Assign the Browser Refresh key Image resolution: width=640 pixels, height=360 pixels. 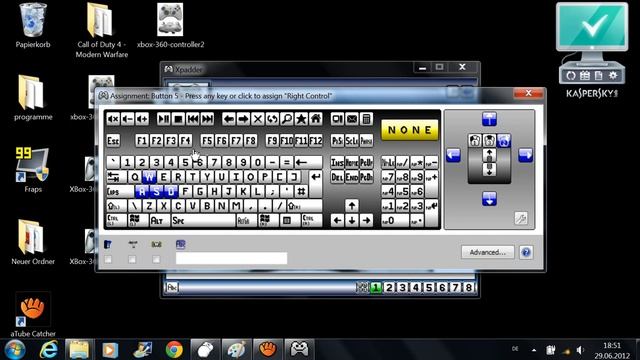pyautogui.click(x=272, y=119)
